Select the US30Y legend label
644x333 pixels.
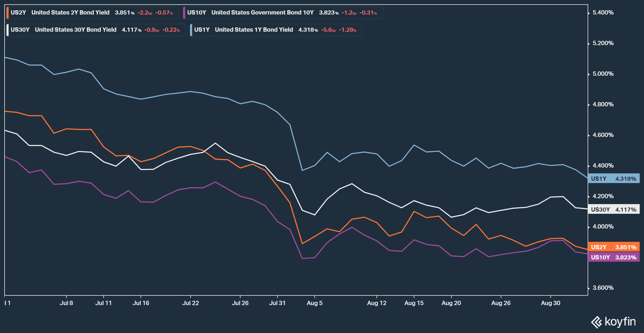(20, 30)
